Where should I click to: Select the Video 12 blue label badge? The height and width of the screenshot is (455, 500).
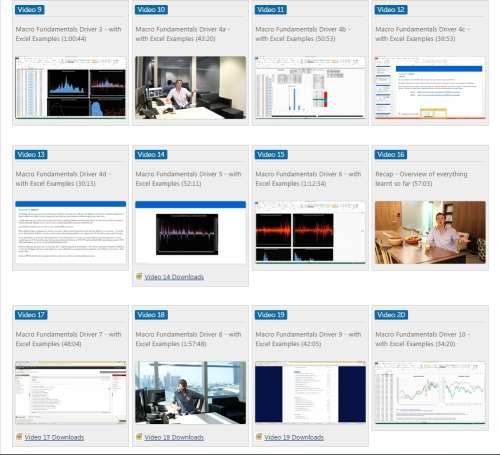pyautogui.click(x=391, y=10)
